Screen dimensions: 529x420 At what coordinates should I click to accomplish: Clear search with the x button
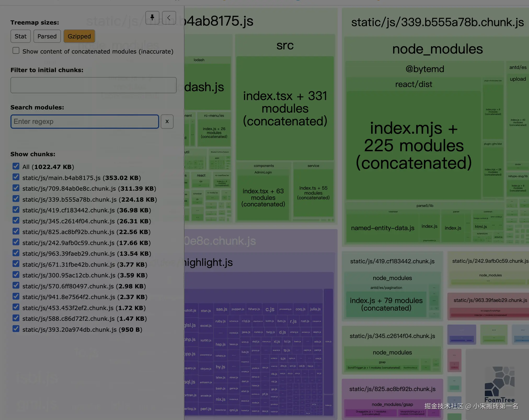pyautogui.click(x=167, y=121)
